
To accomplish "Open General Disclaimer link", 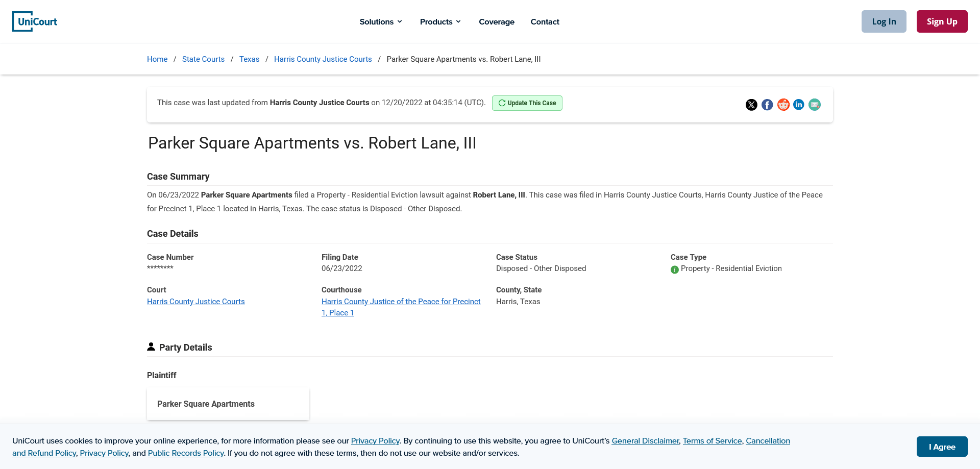I will tap(646, 441).
